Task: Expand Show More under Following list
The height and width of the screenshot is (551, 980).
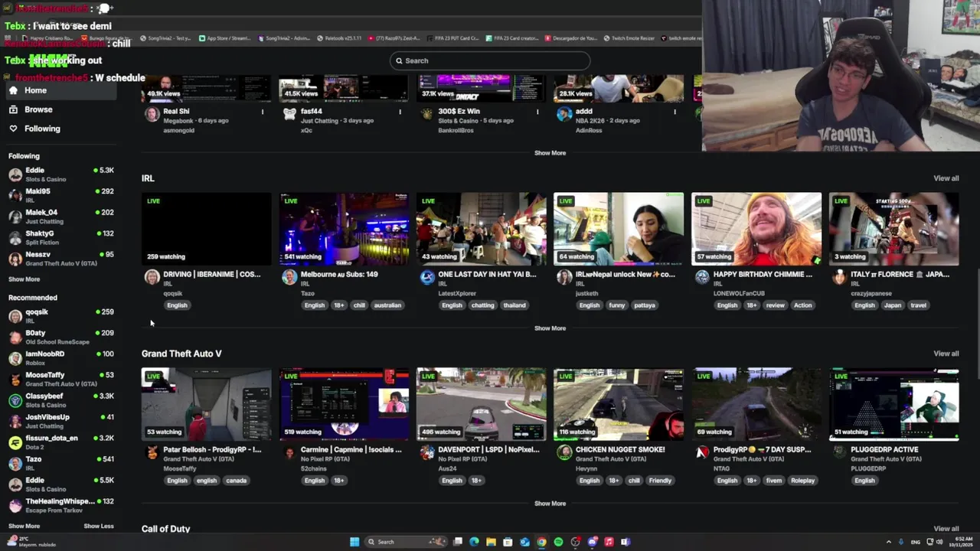Action: [x=24, y=279]
